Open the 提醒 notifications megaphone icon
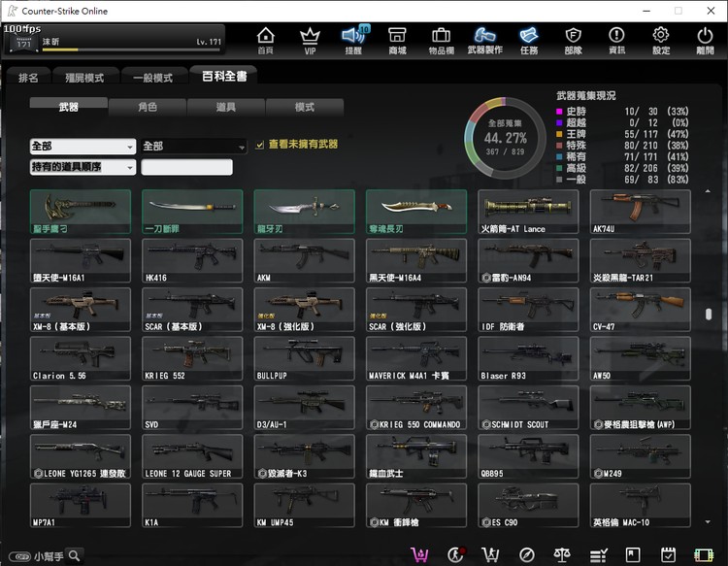 (x=354, y=41)
